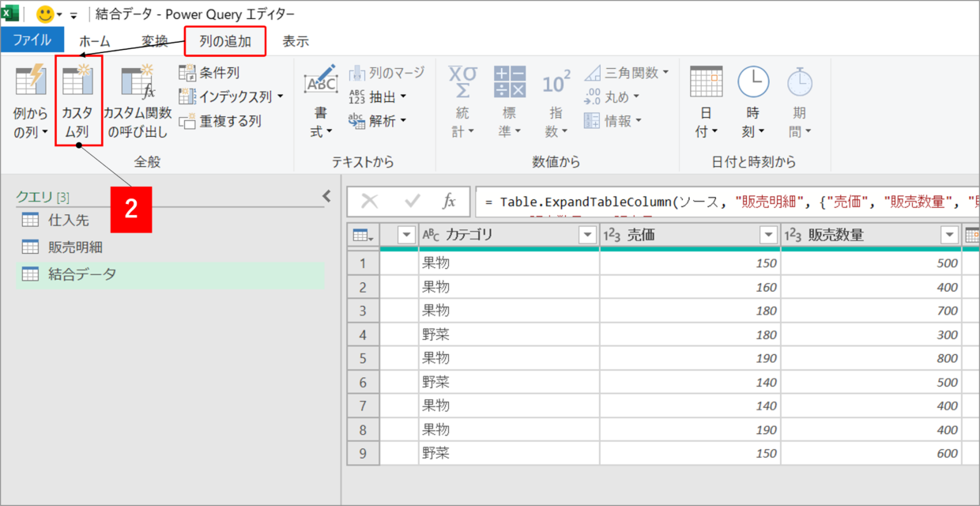
Task: Click the table corner menu icon
Action: tap(364, 235)
